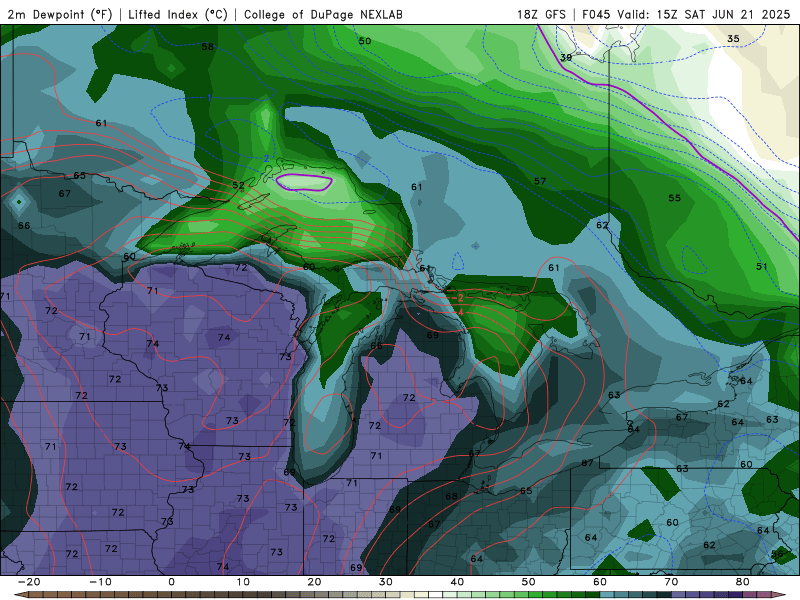Click the blue 2 lifted index contour label
Screen dimensions: 800x600
tap(266, 159)
